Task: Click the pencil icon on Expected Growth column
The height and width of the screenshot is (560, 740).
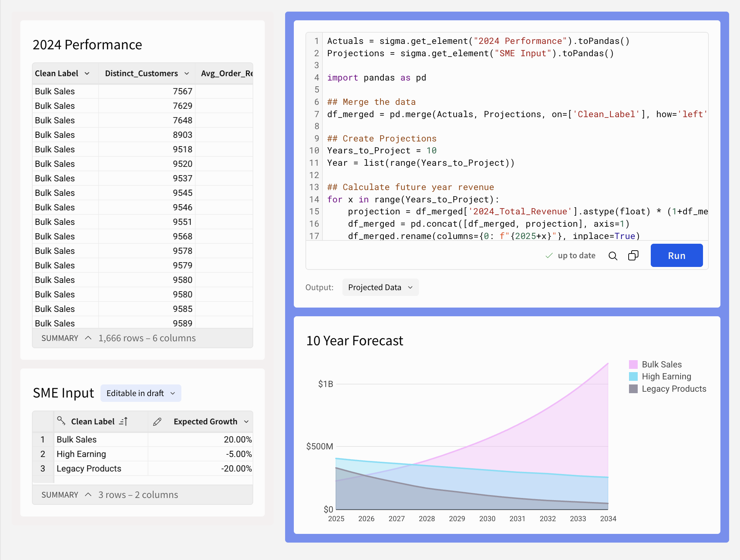Action: (157, 421)
